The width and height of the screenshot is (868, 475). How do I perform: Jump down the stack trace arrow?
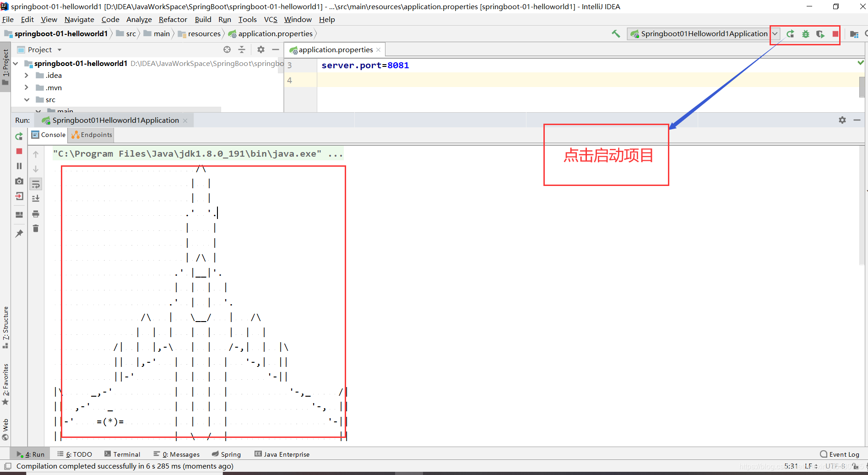36,169
